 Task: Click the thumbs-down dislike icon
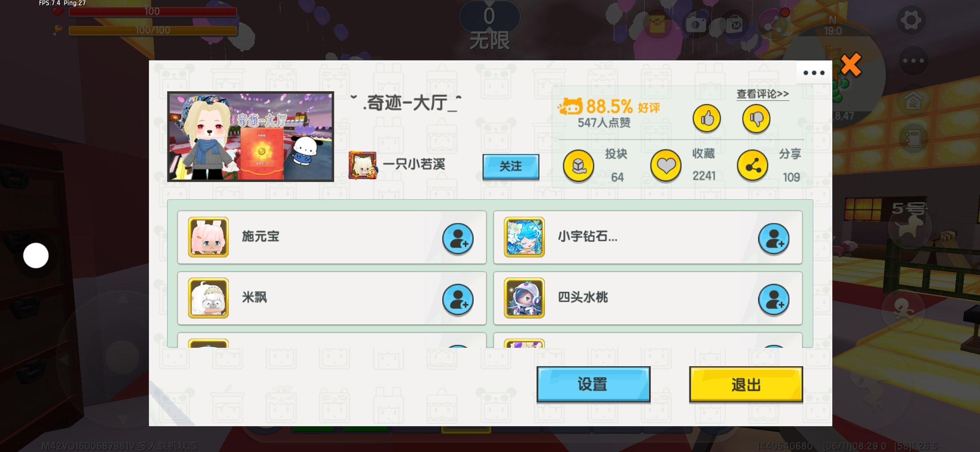(756, 119)
